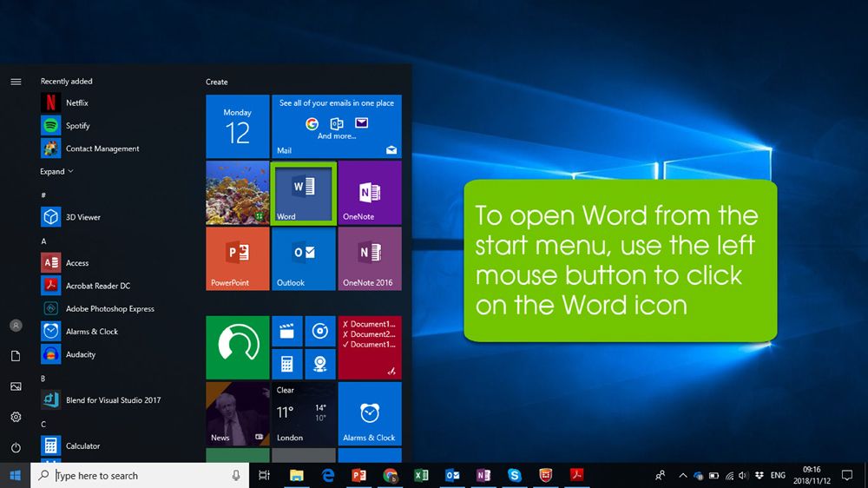Show hidden system tray icons

coord(682,476)
